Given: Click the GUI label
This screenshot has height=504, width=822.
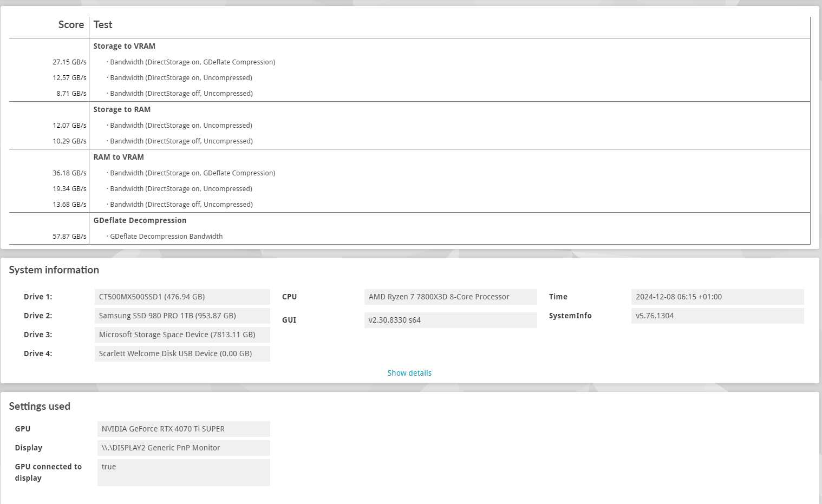Looking at the screenshot, I should [289, 320].
